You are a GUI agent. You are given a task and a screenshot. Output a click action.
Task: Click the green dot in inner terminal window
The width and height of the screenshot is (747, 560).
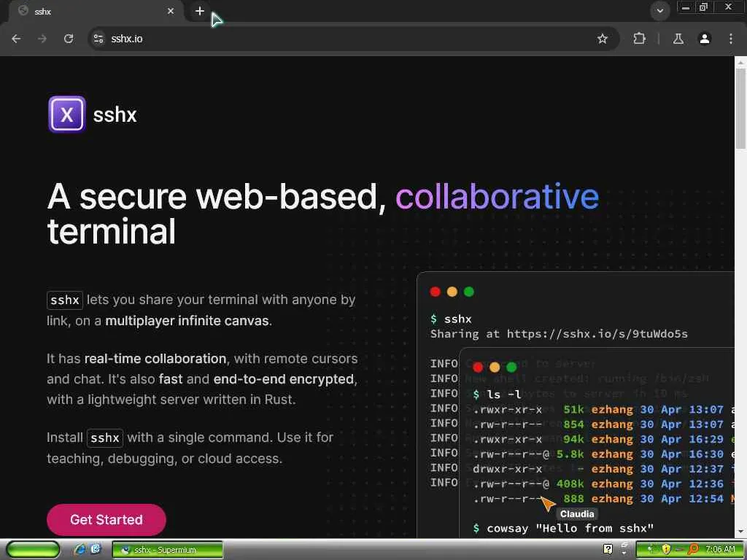click(511, 367)
